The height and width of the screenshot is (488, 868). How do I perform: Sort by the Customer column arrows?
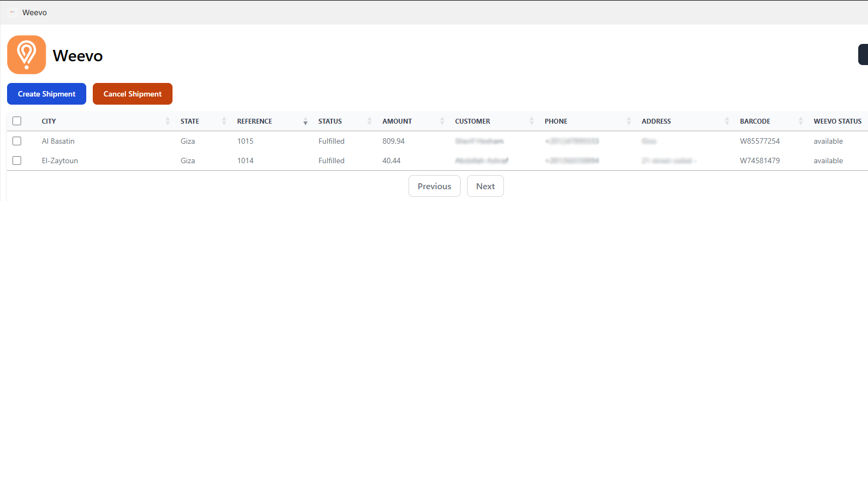[532, 121]
